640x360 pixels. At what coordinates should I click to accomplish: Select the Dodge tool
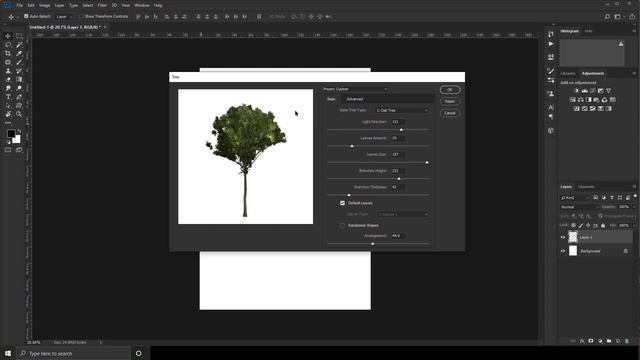point(19,88)
